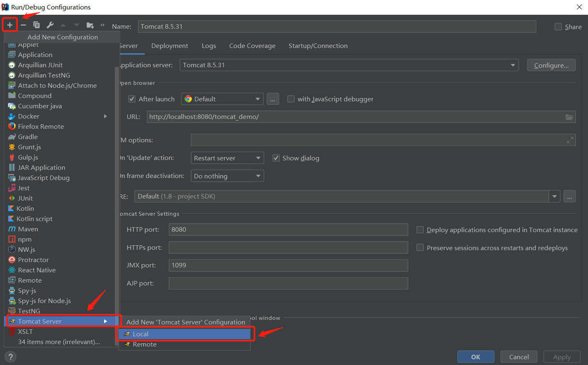Click the Create New Folder icon
Image resolution: width=588 pixels, height=365 pixels.
tap(90, 25)
